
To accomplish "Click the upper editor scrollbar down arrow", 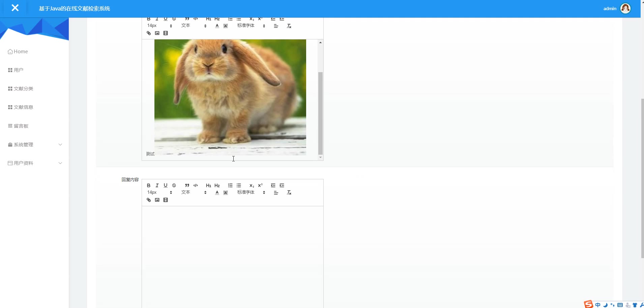I will click(x=320, y=157).
